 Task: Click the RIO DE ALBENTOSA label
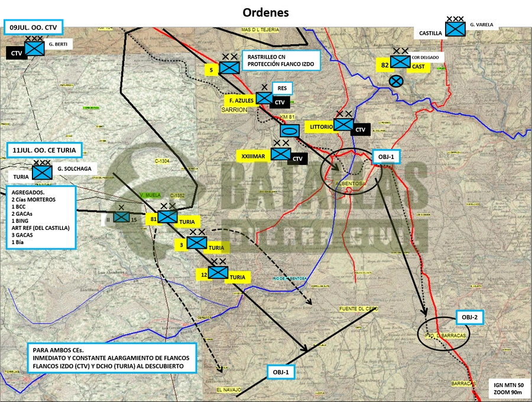click(x=290, y=278)
